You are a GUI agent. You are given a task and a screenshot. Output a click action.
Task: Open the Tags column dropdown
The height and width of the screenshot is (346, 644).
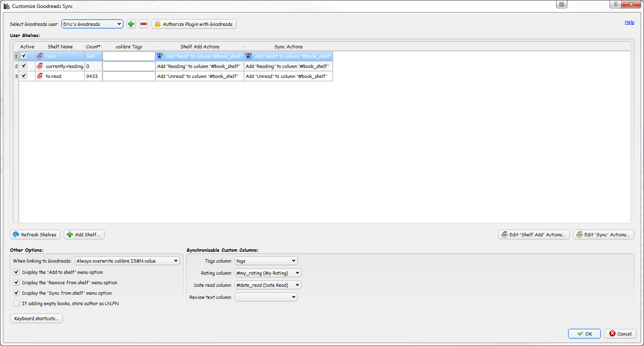266,261
